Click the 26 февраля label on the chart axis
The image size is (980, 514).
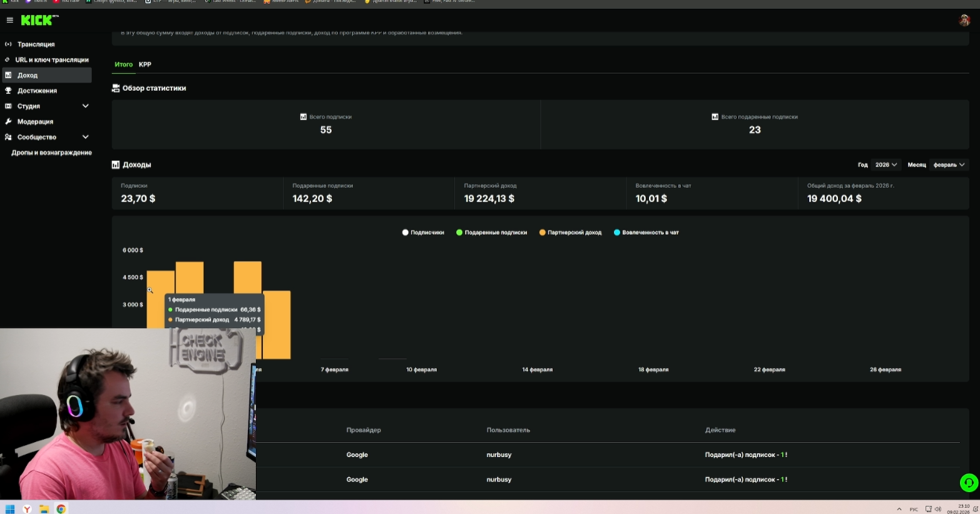pyautogui.click(x=886, y=370)
